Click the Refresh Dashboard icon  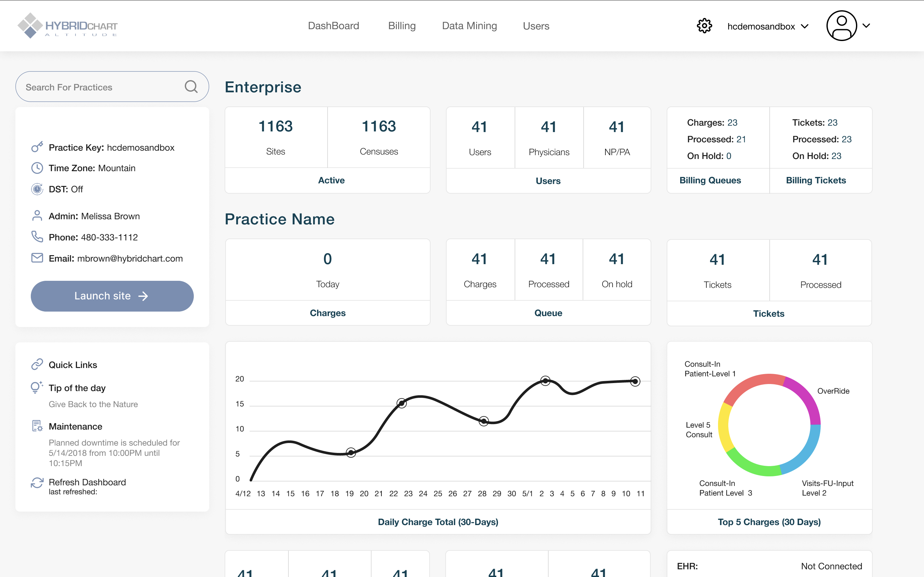pos(37,483)
